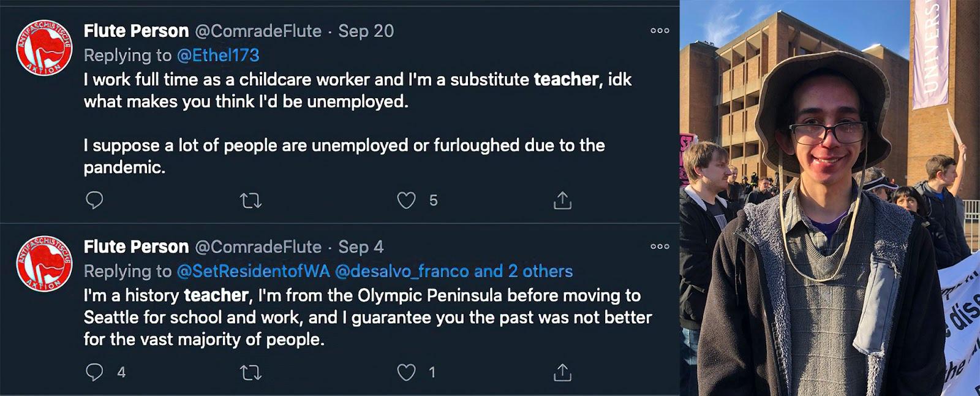Reply to the Sep 20 tweet
The width and height of the screenshot is (980, 396).
94,200
